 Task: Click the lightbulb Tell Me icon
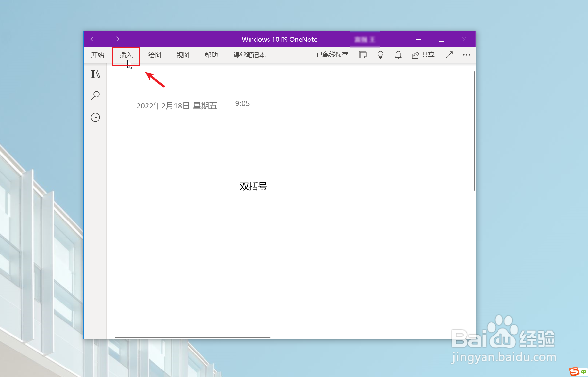(380, 55)
